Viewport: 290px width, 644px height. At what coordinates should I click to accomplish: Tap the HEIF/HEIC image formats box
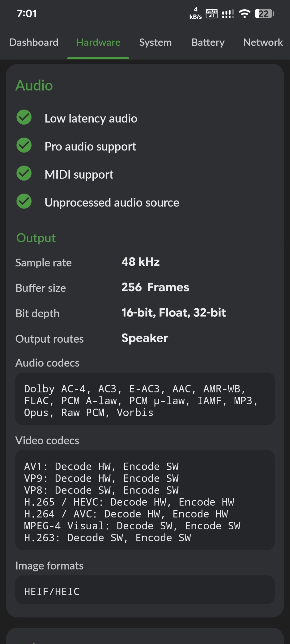[145, 590]
